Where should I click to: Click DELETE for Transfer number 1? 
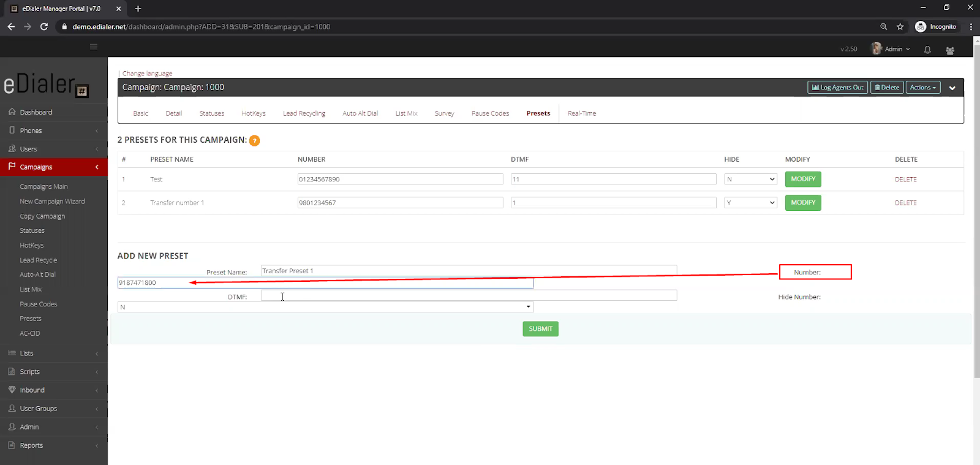905,203
